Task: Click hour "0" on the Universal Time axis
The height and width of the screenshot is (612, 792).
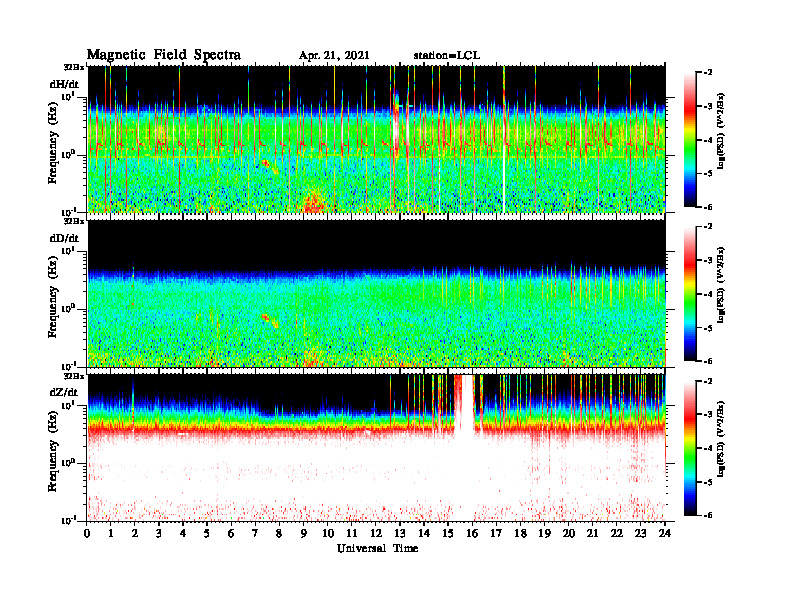Action: tap(87, 534)
